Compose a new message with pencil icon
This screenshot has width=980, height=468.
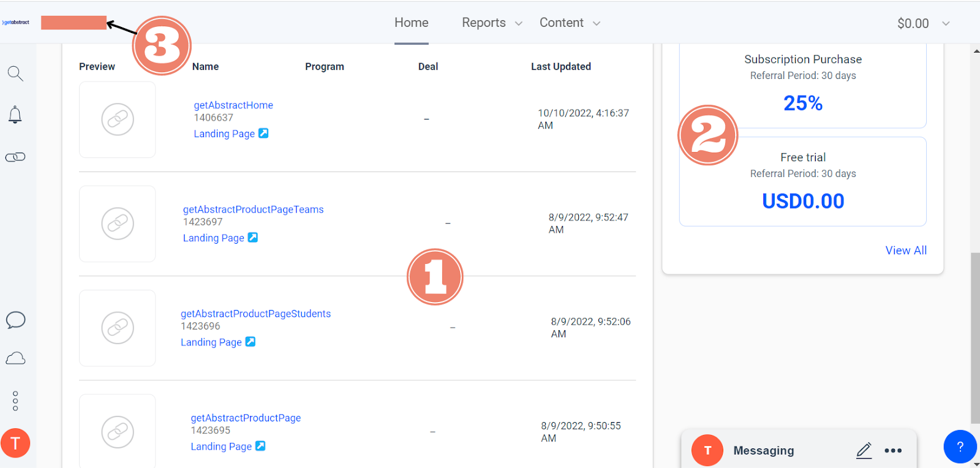point(864,450)
